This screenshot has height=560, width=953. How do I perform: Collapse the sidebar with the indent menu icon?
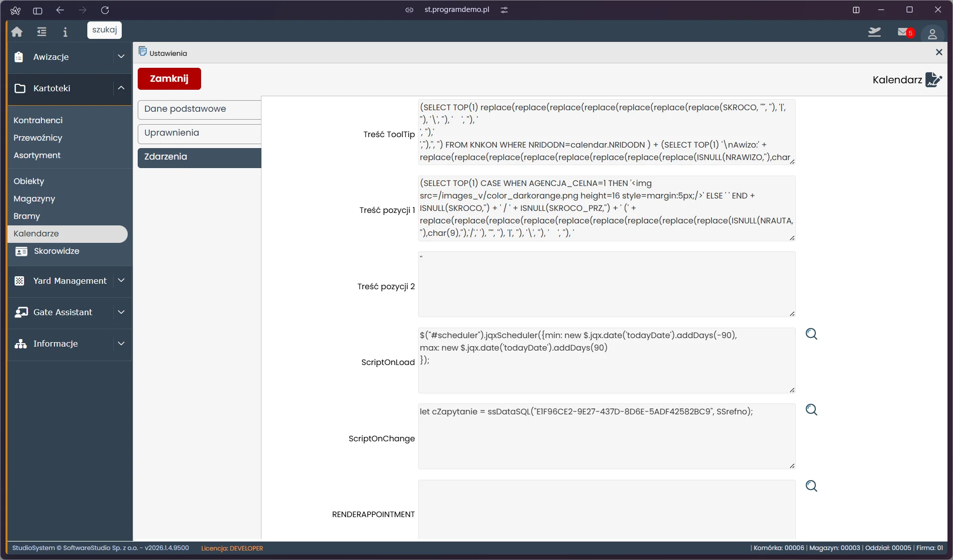pos(42,32)
